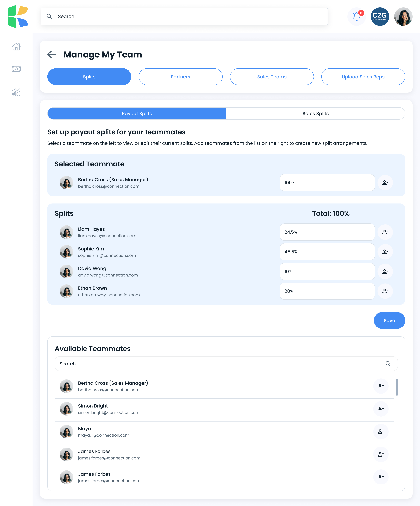Remove Liam Hayes from splits
The height and width of the screenshot is (506, 420).
[385, 232]
